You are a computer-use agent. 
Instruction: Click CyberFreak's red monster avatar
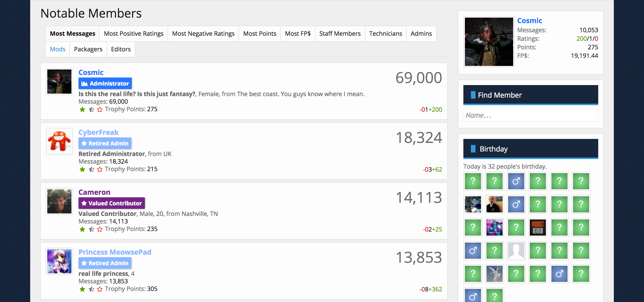(x=59, y=141)
